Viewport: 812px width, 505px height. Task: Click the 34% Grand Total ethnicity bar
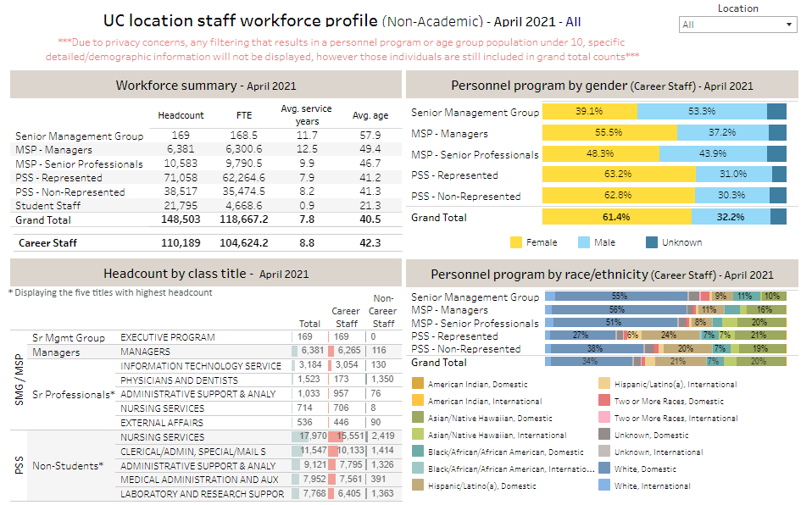592,361
